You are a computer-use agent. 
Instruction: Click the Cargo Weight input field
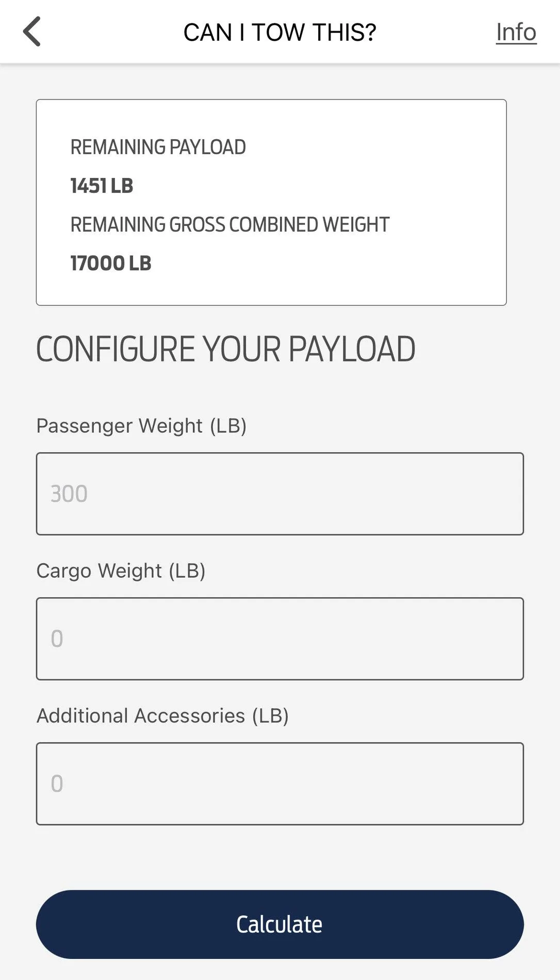pos(279,639)
